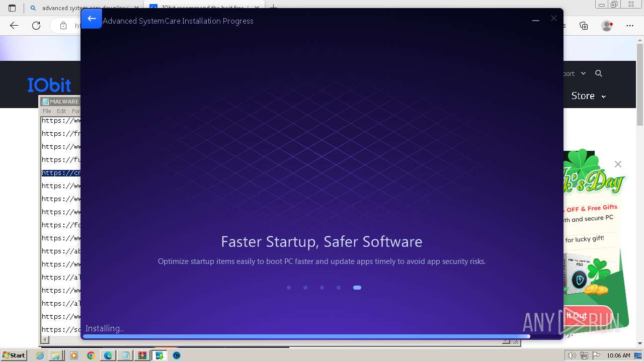Open Edge settings and more menu
The width and height of the screenshot is (644, 362).
(x=630, y=26)
